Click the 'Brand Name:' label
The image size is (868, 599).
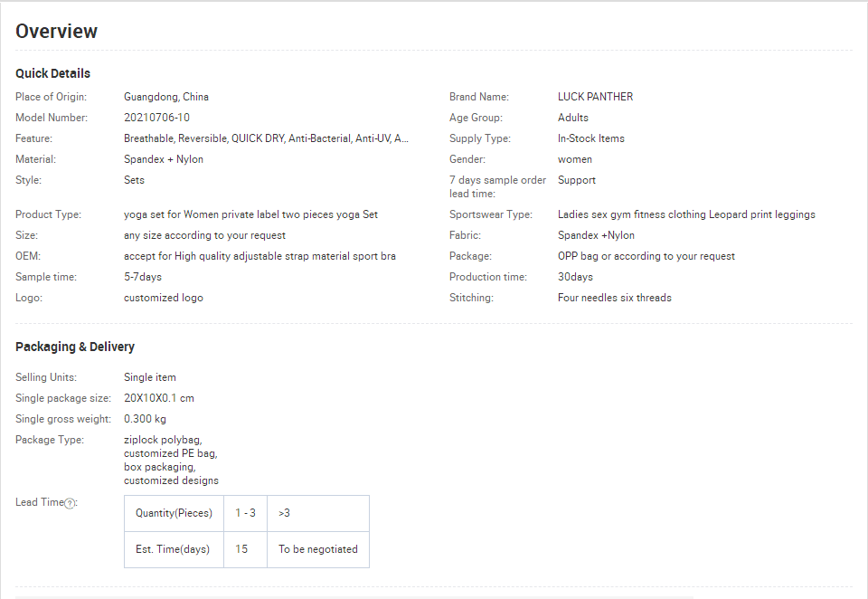[479, 97]
